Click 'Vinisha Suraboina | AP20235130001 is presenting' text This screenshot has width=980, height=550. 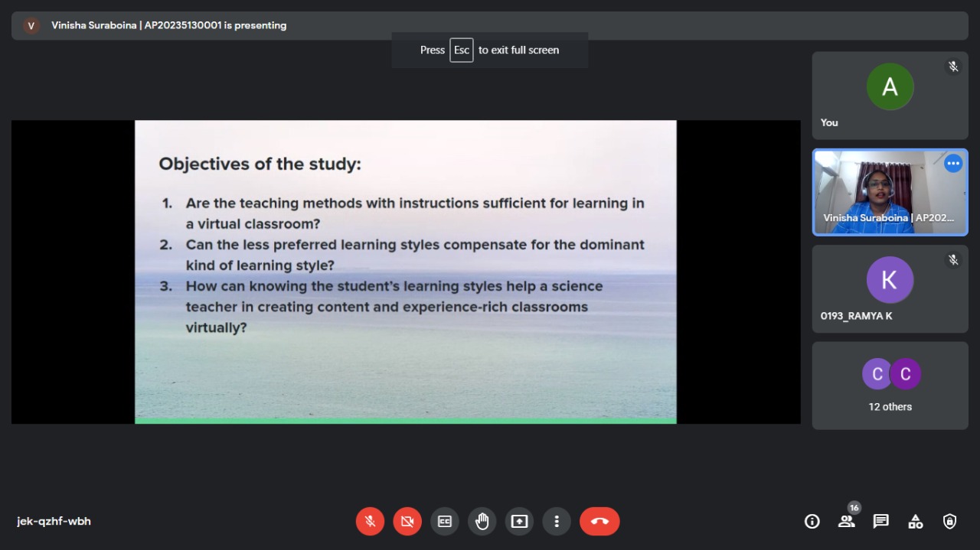(x=169, y=25)
